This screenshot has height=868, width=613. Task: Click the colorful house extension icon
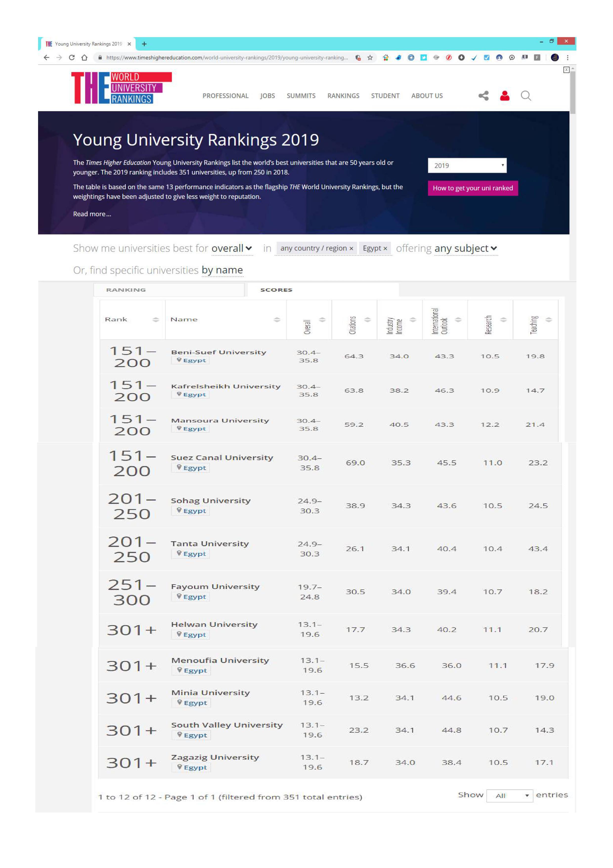[386, 57]
